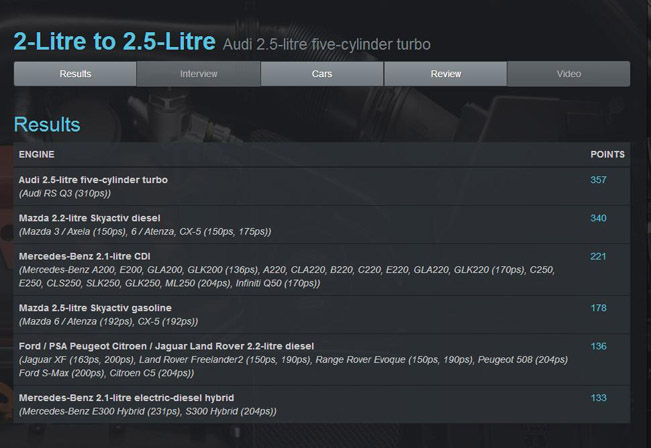Select the Audi 2.5-litre five-cylinder turbo row
Viewport: 651px width, 448px height.
pyautogui.click(x=322, y=186)
